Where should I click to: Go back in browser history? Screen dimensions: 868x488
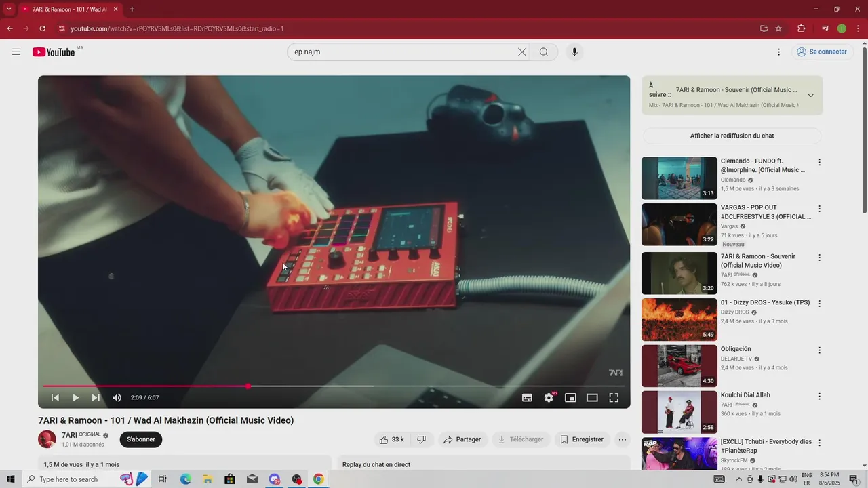[10, 28]
